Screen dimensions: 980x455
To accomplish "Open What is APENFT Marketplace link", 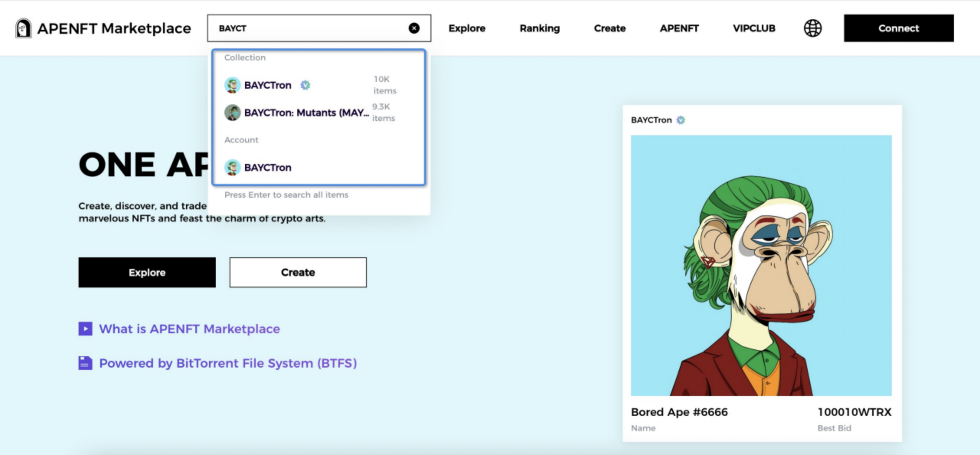I will [189, 329].
